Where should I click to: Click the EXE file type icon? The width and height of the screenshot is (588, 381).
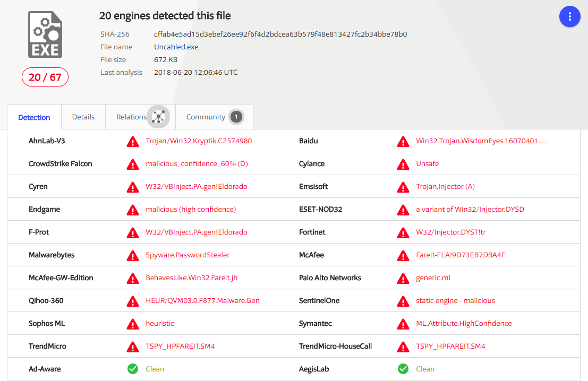point(45,35)
